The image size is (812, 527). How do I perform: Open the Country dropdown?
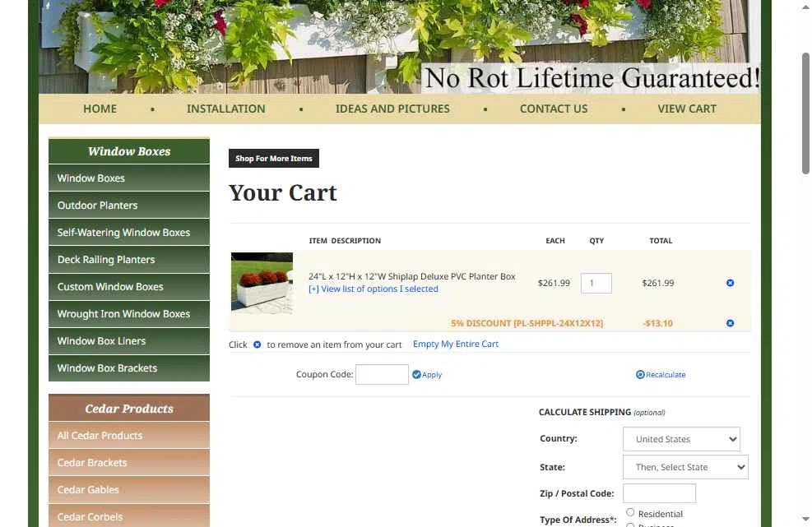681,439
